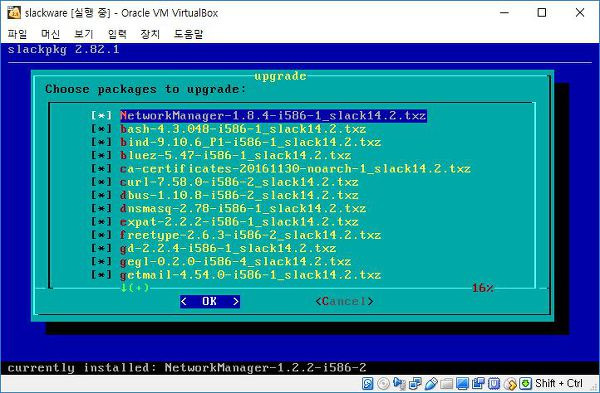
Task: Deselect the bluez-5.47 package checkbox
Action: (101, 155)
